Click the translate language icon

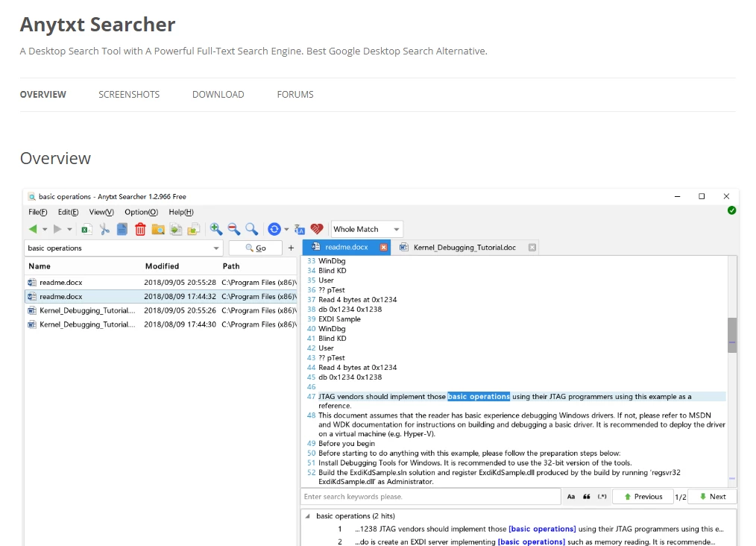(300, 230)
